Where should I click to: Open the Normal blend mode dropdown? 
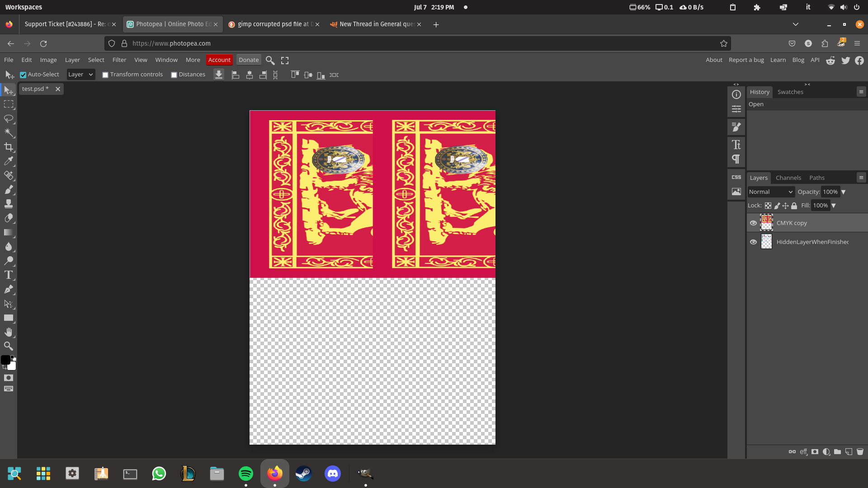pos(771,192)
